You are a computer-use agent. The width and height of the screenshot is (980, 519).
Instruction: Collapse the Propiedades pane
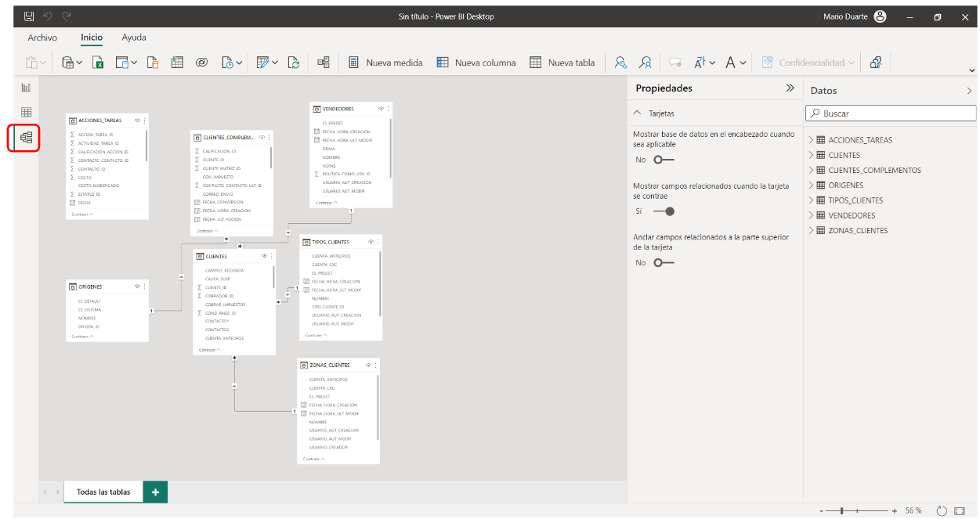(x=790, y=88)
